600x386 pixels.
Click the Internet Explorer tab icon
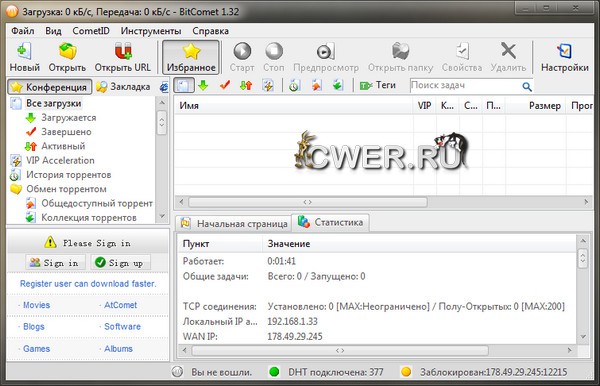coord(164,87)
